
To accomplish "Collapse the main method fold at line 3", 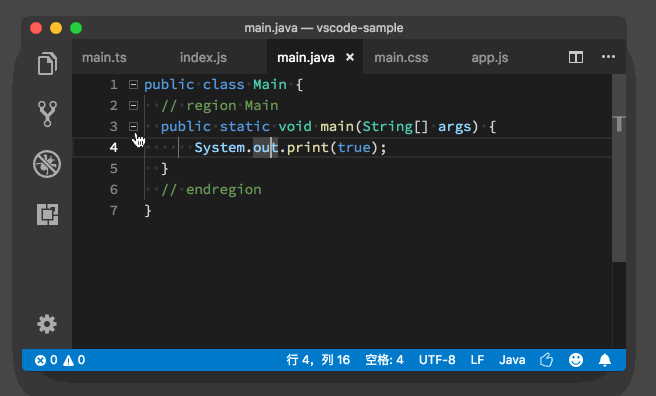I will click(133, 126).
